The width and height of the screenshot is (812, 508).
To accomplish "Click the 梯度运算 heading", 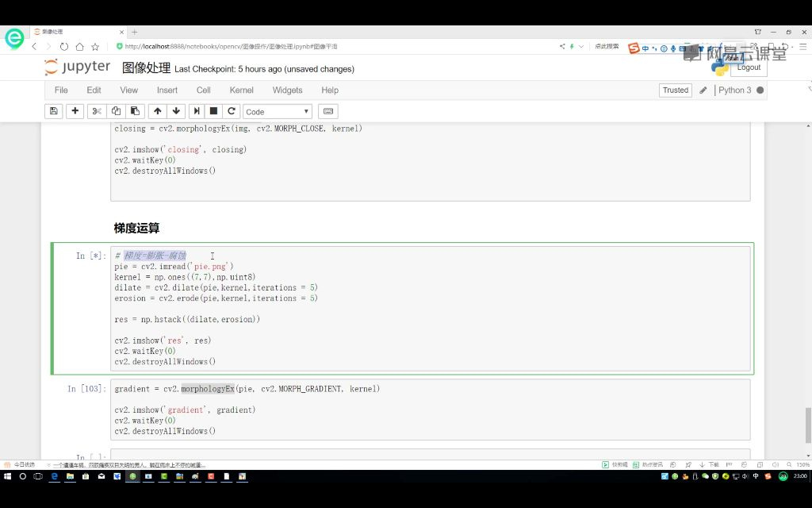I will coord(136,228).
